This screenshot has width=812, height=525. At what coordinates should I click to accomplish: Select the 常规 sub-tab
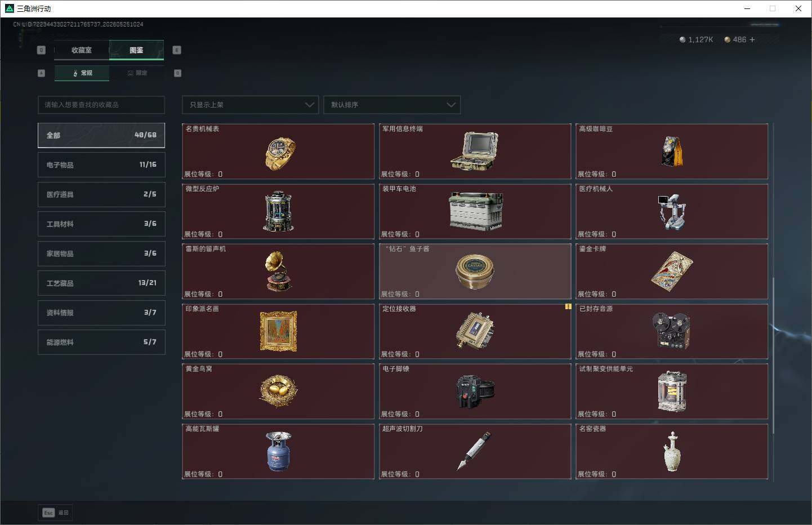82,73
